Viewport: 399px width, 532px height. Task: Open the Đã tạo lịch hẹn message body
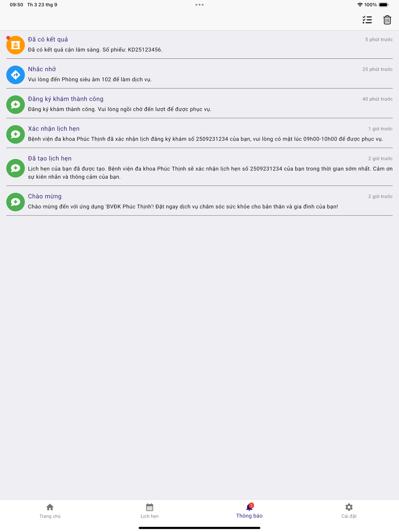(210, 173)
